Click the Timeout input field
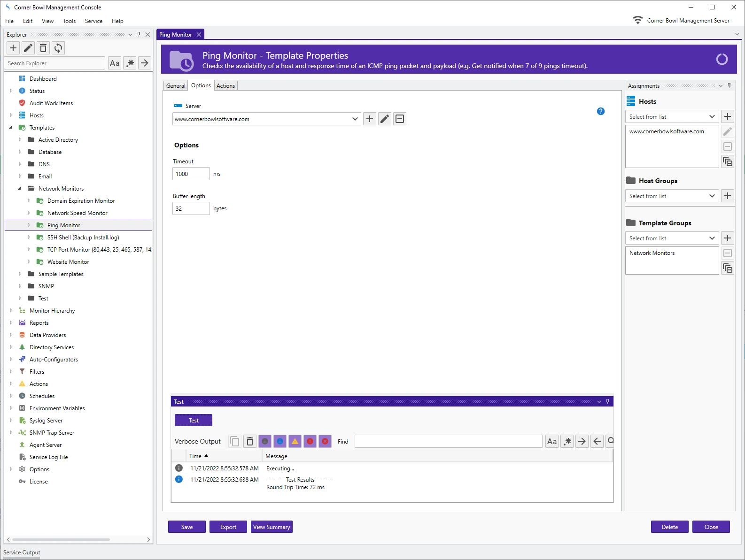 191,174
